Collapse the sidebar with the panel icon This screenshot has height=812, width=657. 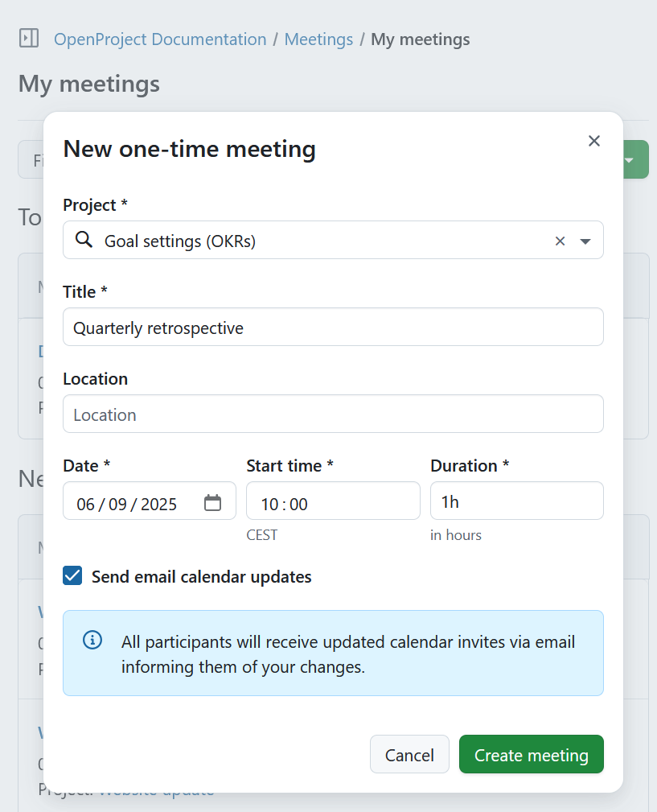(30, 37)
